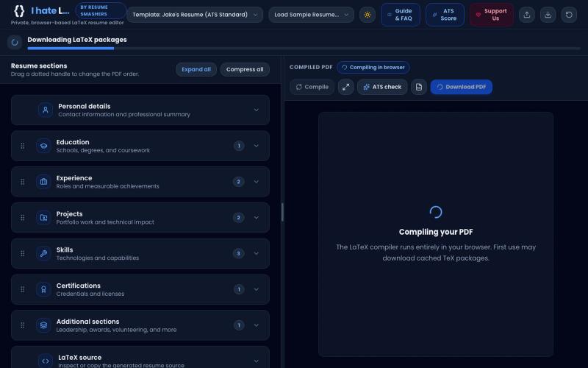Expand the Education section chevron
588x368 pixels.
point(256,146)
